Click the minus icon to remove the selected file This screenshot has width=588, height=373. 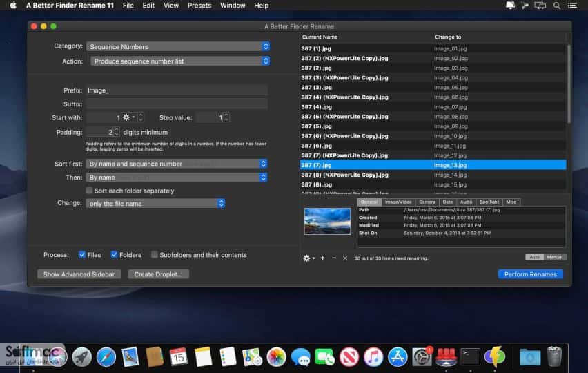tap(334, 258)
